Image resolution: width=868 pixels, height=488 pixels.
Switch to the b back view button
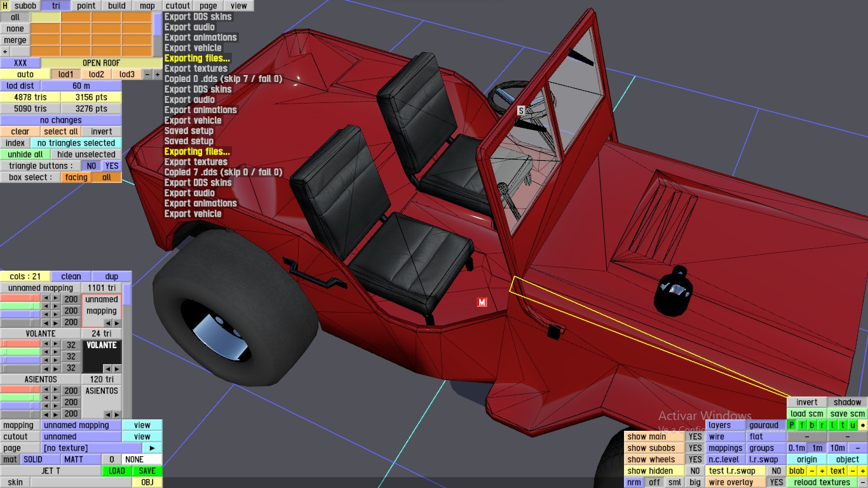pos(812,425)
